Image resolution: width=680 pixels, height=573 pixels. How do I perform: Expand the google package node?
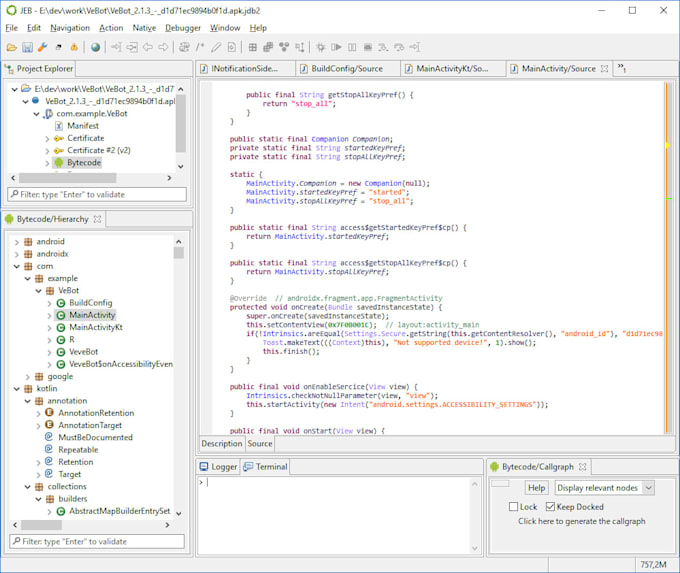27,377
